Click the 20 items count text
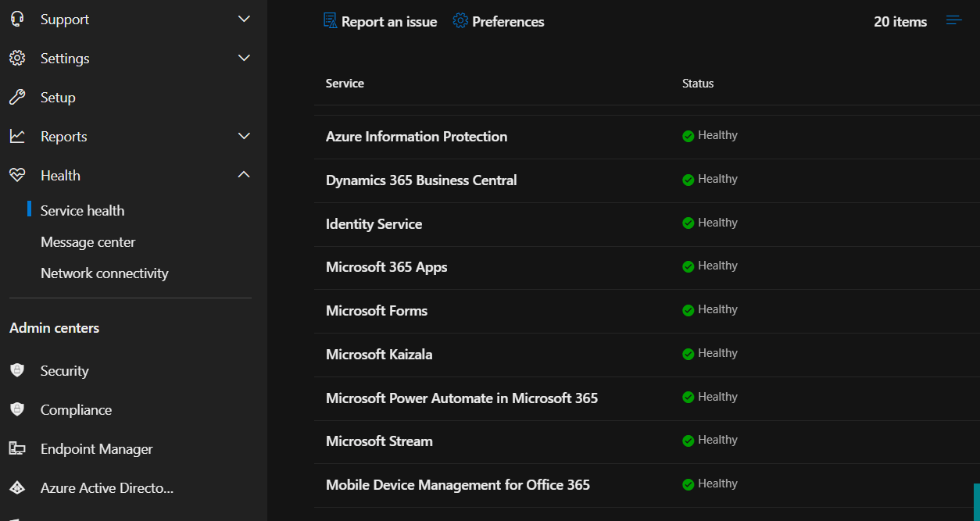This screenshot has width=980, height=521. coord(900,22)
